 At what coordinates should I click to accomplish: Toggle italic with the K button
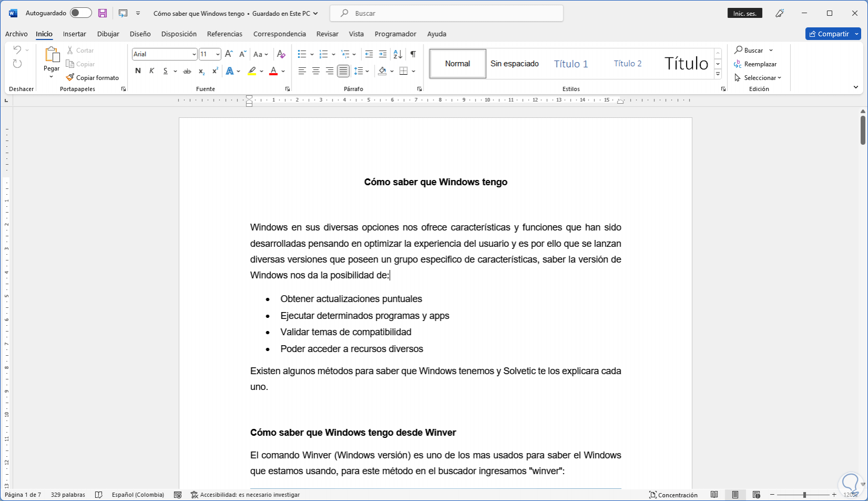[x=152, y=71]
